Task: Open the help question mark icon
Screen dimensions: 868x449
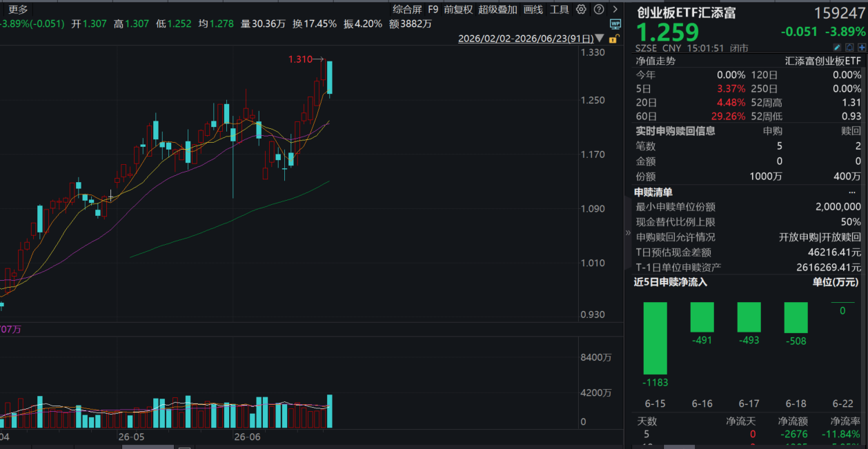Action: click(x=599, y=9)
